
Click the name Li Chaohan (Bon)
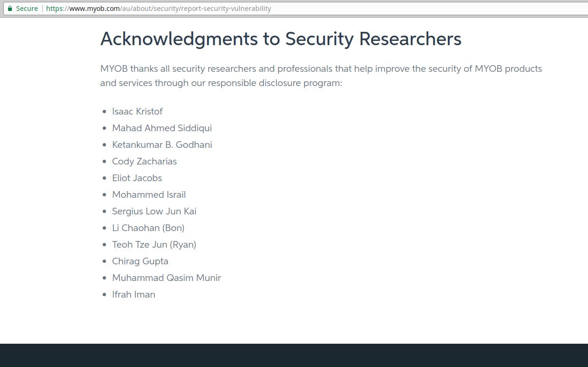(148, 228)
